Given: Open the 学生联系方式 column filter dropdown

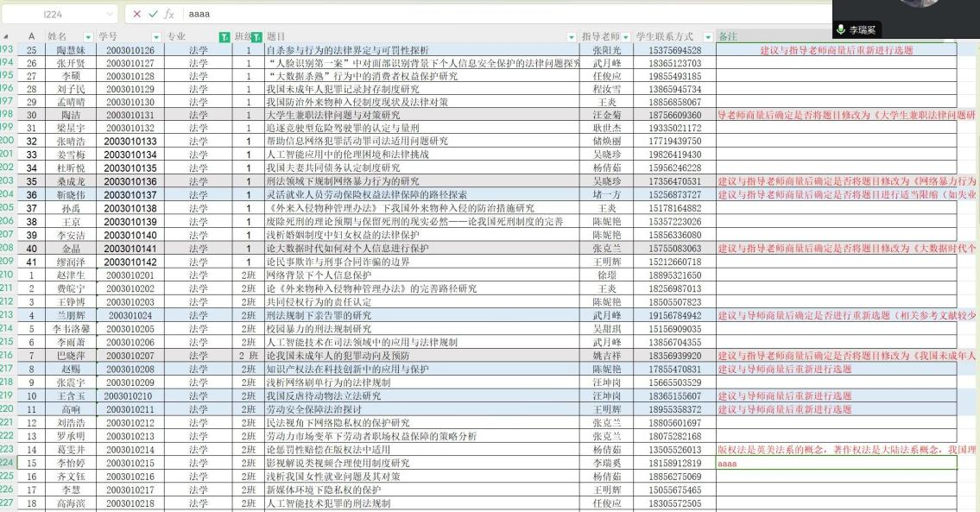Looking at the screenshot, I should (x=707, y=37).
